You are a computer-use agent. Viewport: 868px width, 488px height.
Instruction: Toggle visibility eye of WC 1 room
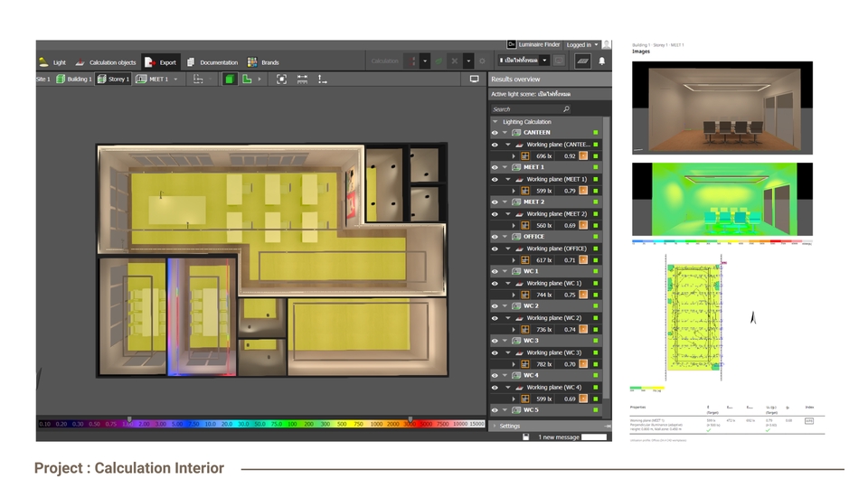495,272
